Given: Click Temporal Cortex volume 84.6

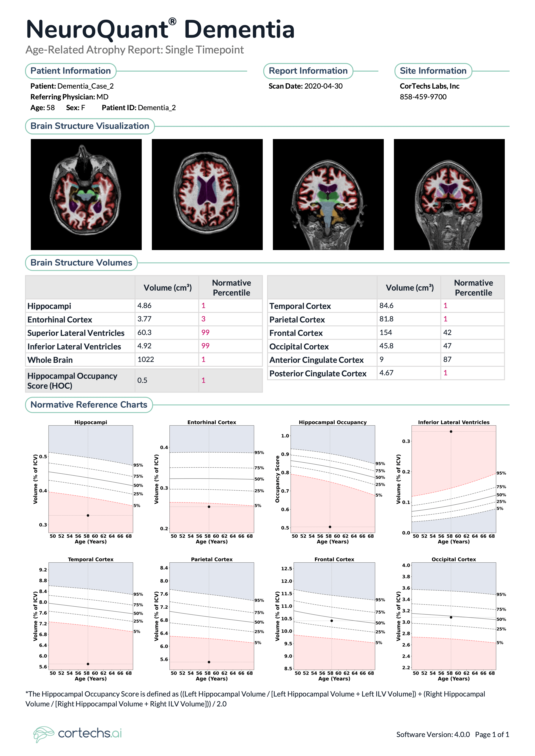Looking at the screenshot, I should coord(386,305).
